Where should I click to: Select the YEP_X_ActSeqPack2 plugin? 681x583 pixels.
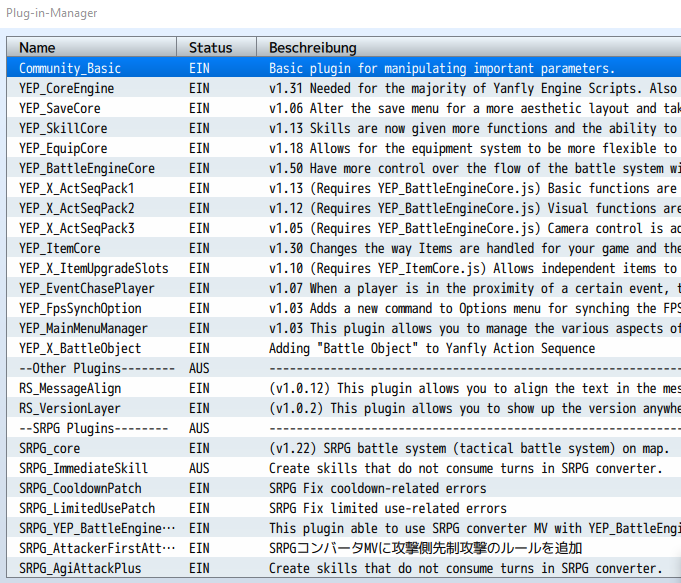344,208
